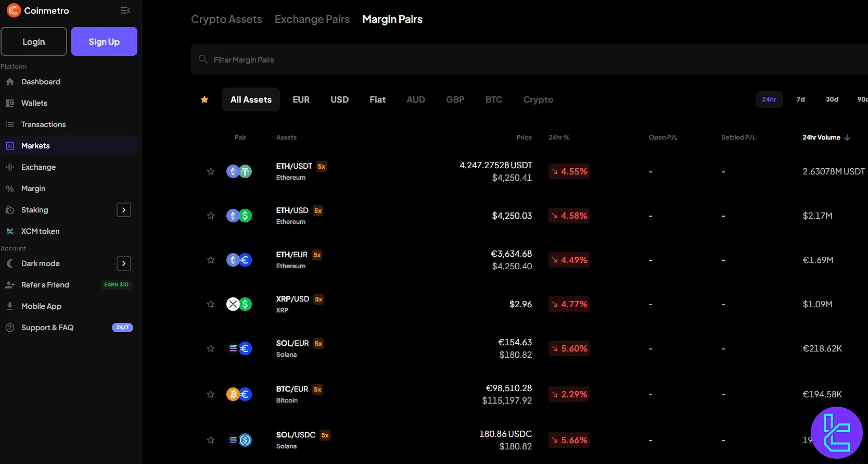Filter pairs by AUD
The image size is (868, 464).
[416, 99]
